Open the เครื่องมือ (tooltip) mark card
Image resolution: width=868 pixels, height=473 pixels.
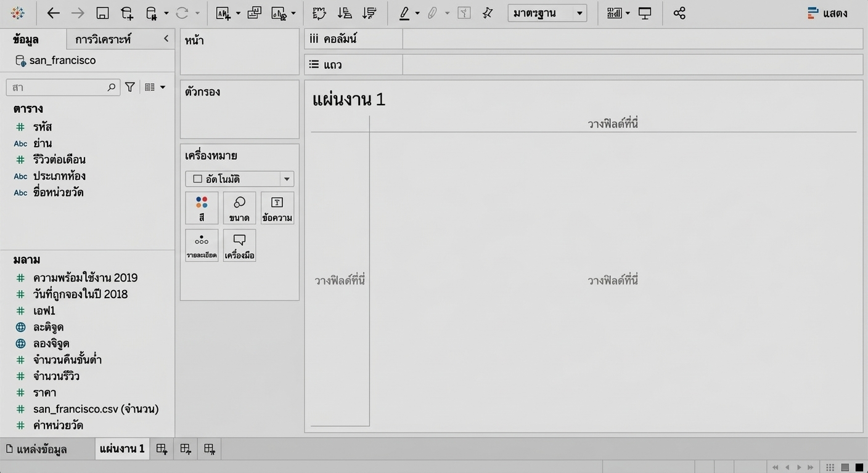(x=239, y=245)
